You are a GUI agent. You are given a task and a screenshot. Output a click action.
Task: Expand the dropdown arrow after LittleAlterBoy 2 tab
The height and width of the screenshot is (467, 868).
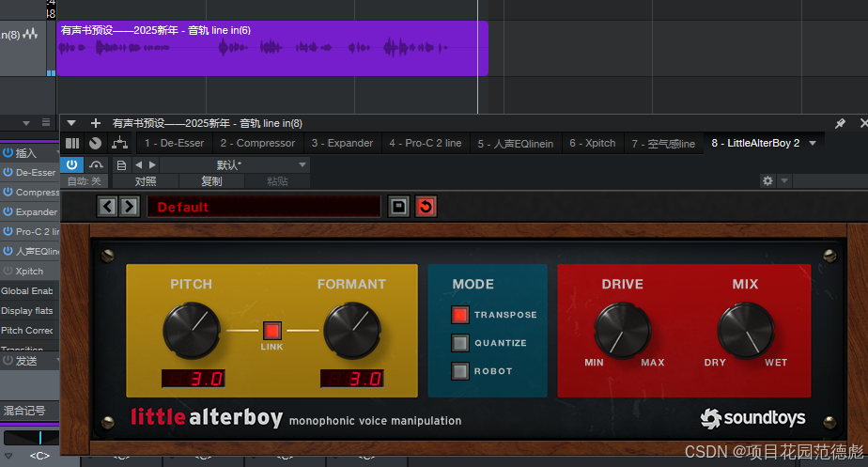[813, 143]
